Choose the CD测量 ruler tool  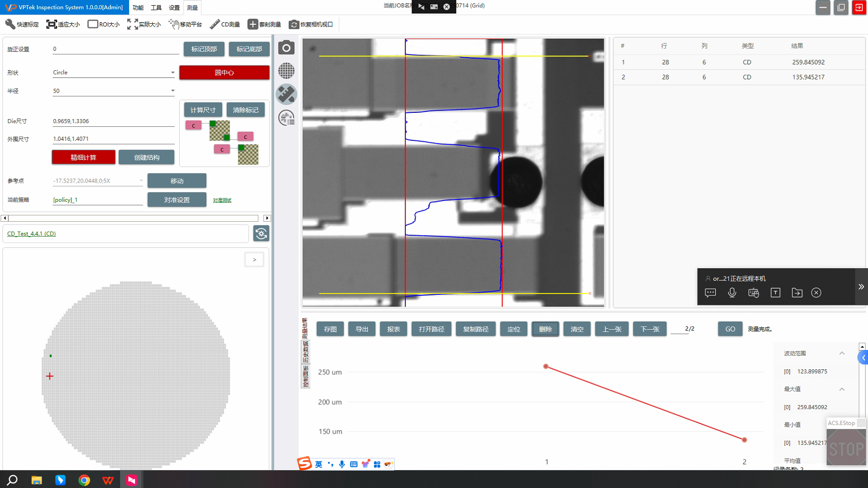click(x=225, y=24)
